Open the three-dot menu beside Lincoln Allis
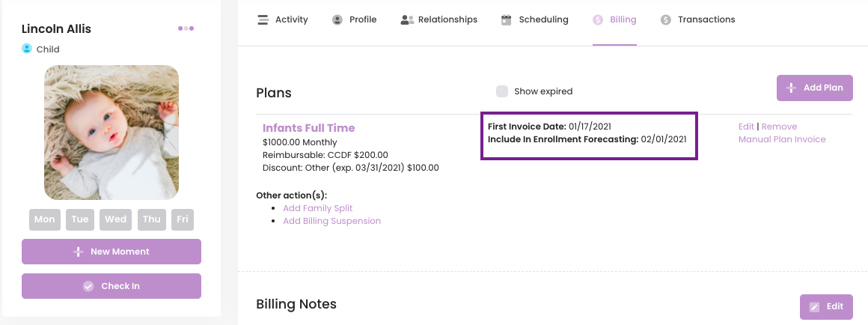This screenshot has height=325, width=868. pos(186,28)
